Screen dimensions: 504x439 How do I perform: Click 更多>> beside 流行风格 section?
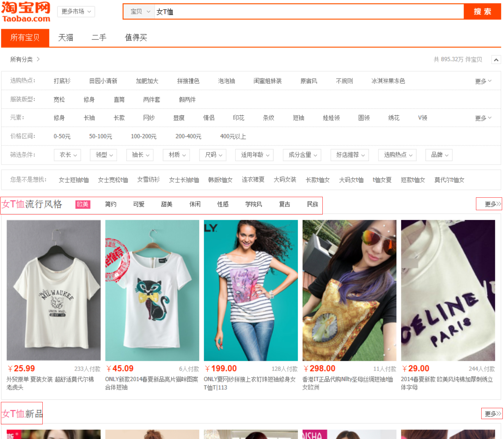pos(492,204)
